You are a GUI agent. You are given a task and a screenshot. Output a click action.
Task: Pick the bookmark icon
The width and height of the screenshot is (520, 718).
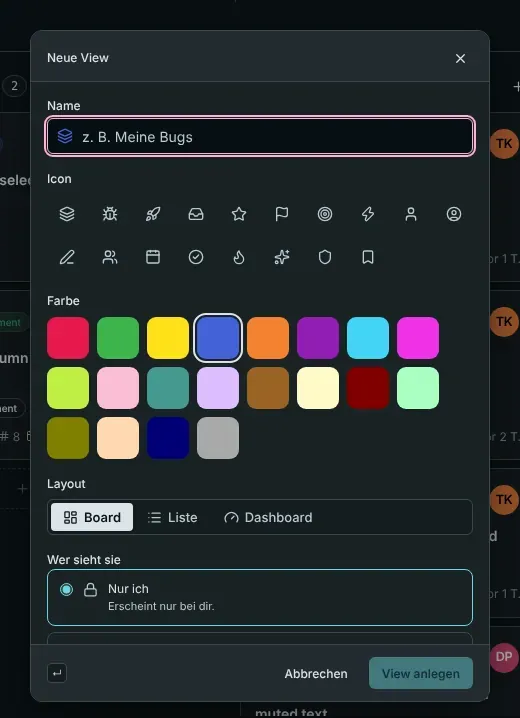coord(368,257)
